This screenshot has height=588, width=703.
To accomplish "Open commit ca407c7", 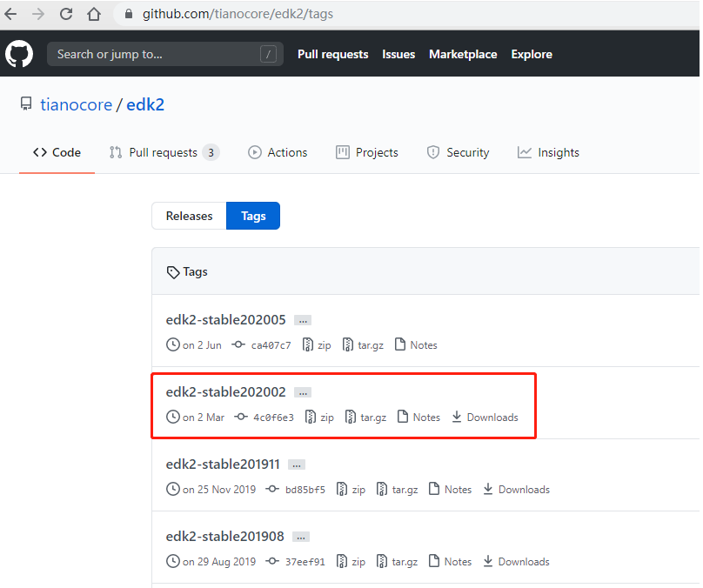I will 261,345.
